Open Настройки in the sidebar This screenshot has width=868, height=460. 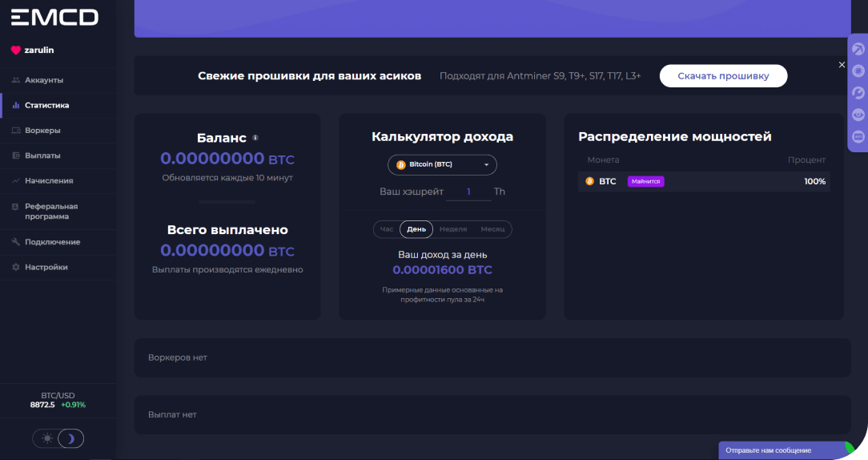pyautogui.click(x=46, y=267)
